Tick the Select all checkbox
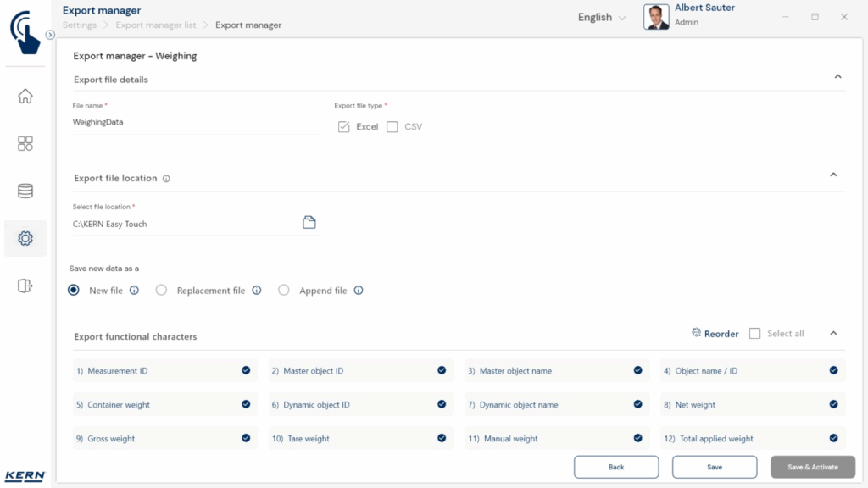Viewport: 868px width, 488px height. coord(755,334)
